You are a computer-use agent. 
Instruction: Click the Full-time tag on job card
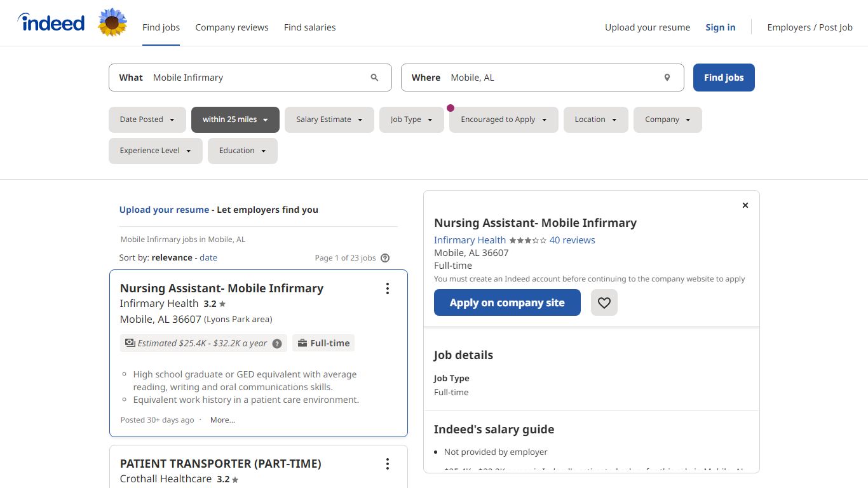[323, 343]
